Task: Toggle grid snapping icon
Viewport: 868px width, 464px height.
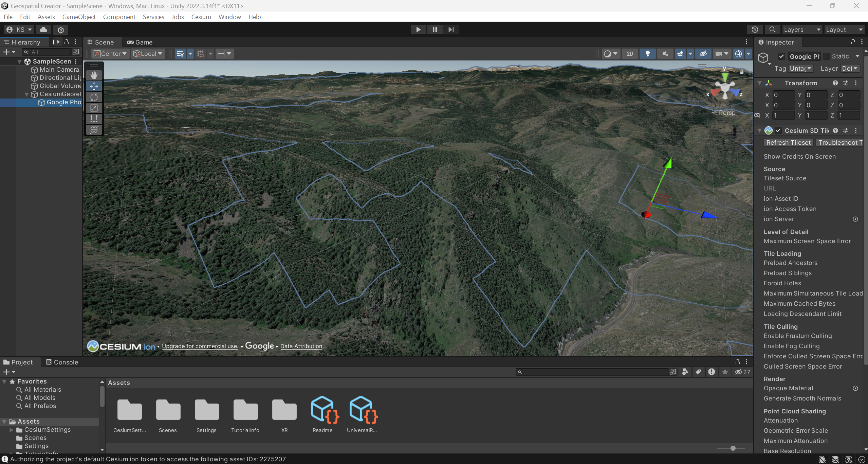Action: click(201, 54)
